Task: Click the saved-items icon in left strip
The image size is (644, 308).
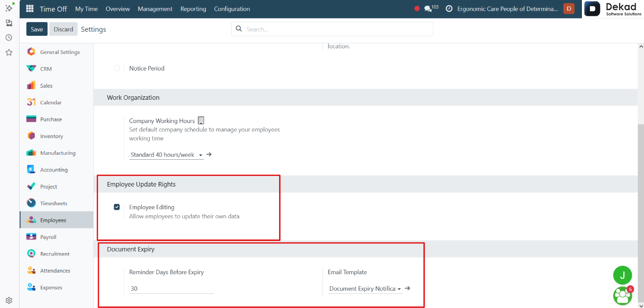Action: coord(9,23)
